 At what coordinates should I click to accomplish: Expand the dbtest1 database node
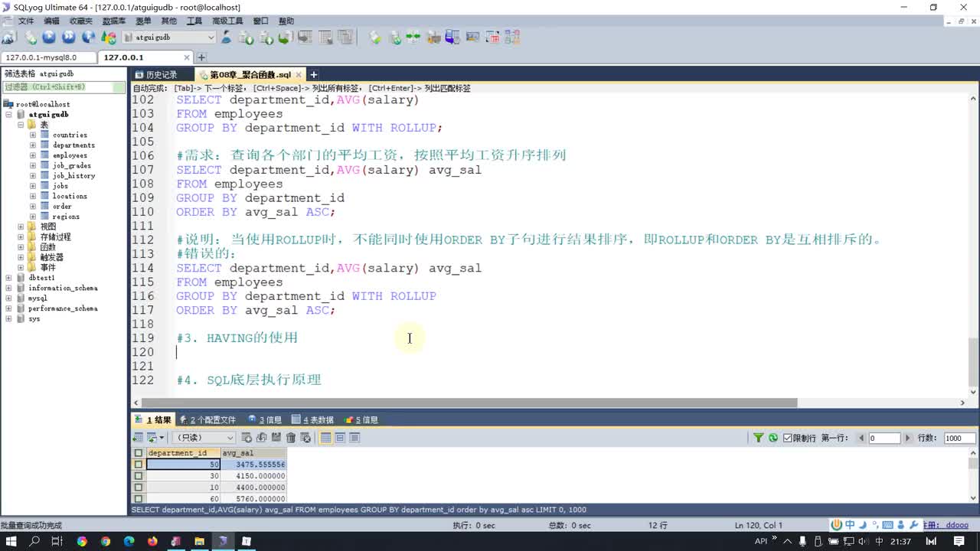point(8,278)
